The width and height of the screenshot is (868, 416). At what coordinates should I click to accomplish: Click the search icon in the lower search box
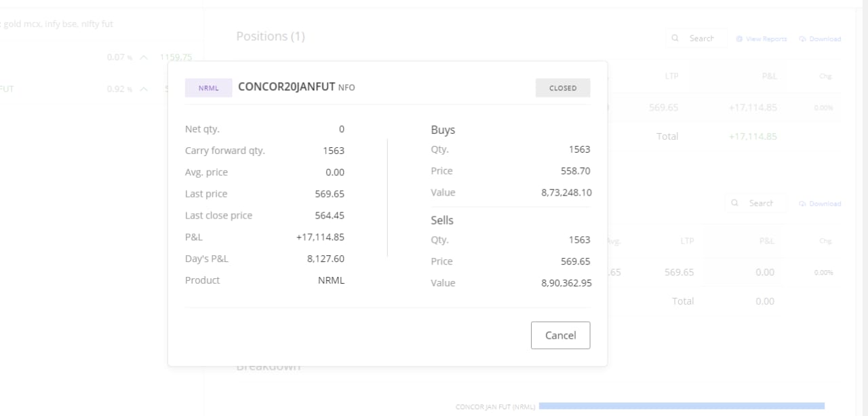click(x=734, y=204)
